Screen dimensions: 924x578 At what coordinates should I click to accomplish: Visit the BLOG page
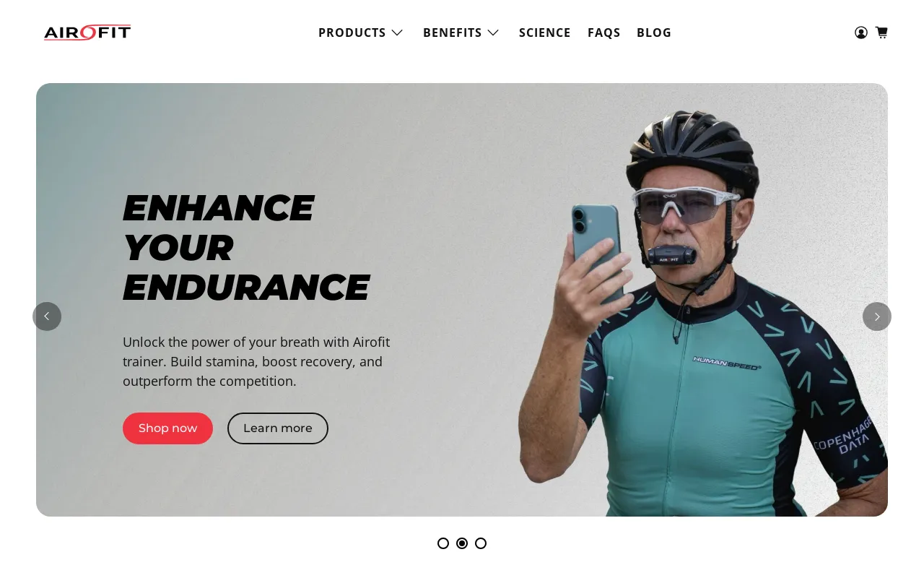pyautogui.click(x=654, y=33)
